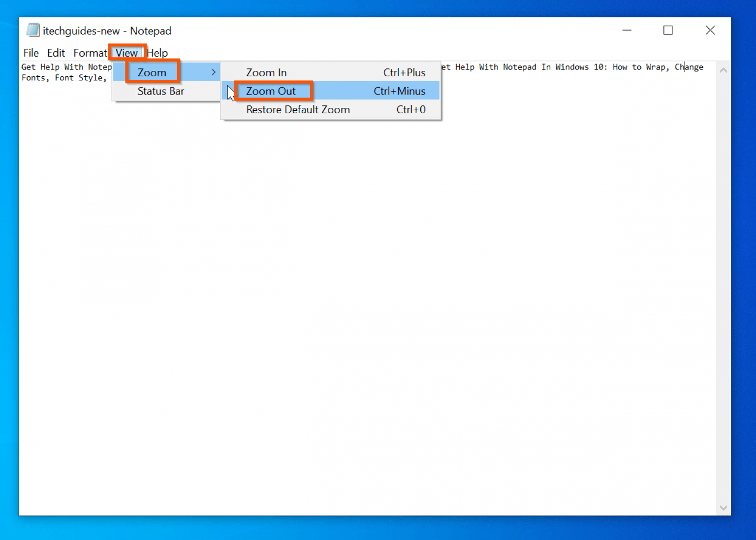Open the Help menu
Image resolution: width=756 pixels, height=540 pixels.
(x=157, y=53)
